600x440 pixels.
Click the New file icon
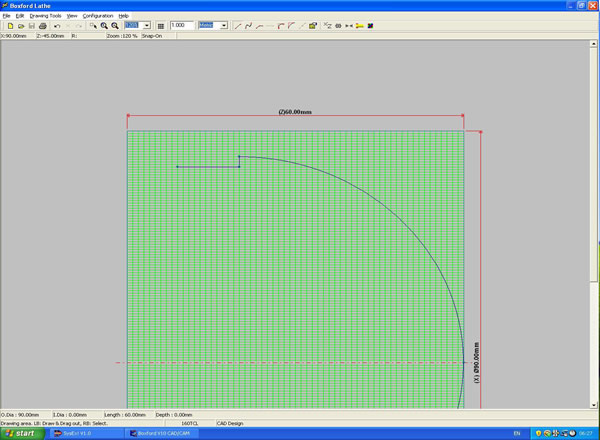coord(9,25)
